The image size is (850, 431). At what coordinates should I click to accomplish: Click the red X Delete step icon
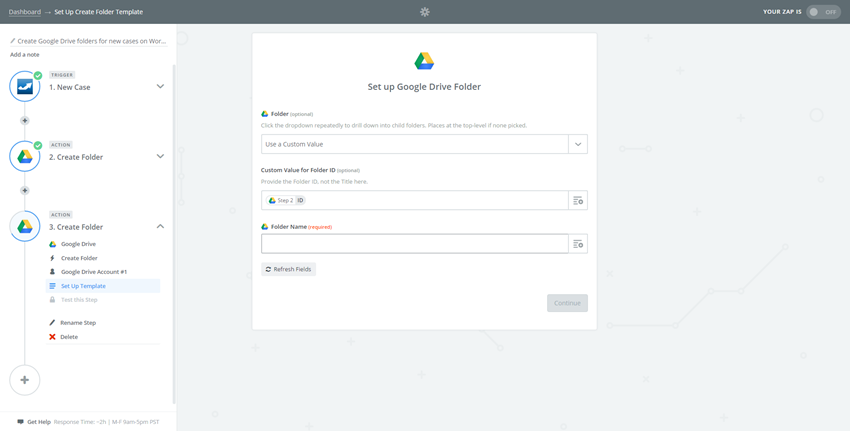point(52,337)
